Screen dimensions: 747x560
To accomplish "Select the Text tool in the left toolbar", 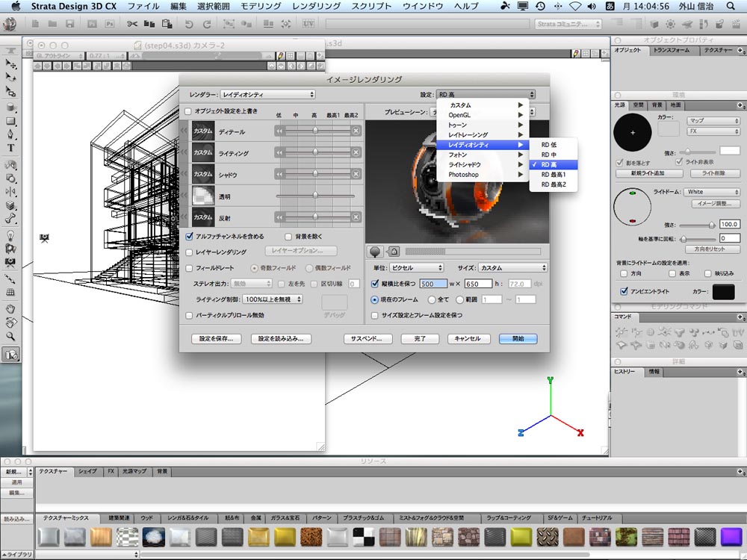I will point(10,148).
